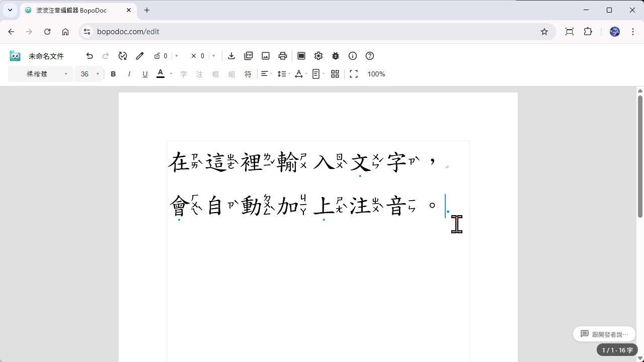Screen dimensions: 644x362
Task: Open the text alignment dropdown
Action: click(266, 74)
